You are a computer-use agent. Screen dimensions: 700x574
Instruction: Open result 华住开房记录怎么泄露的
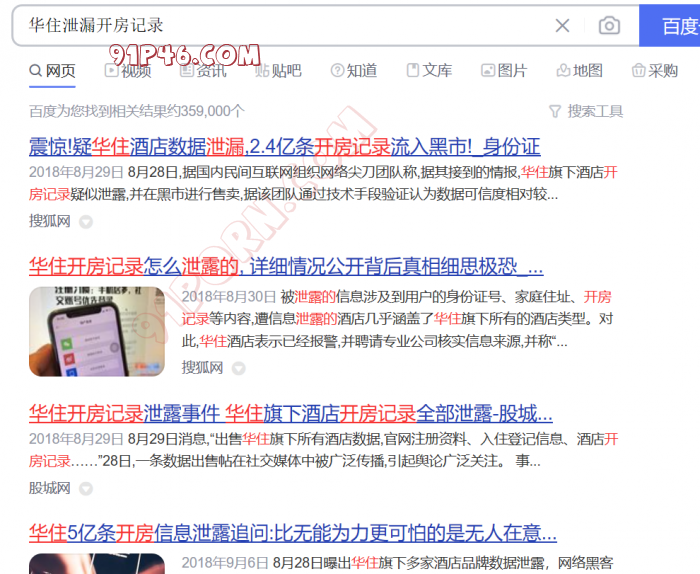pyautogui.click(x=286, y=267)
